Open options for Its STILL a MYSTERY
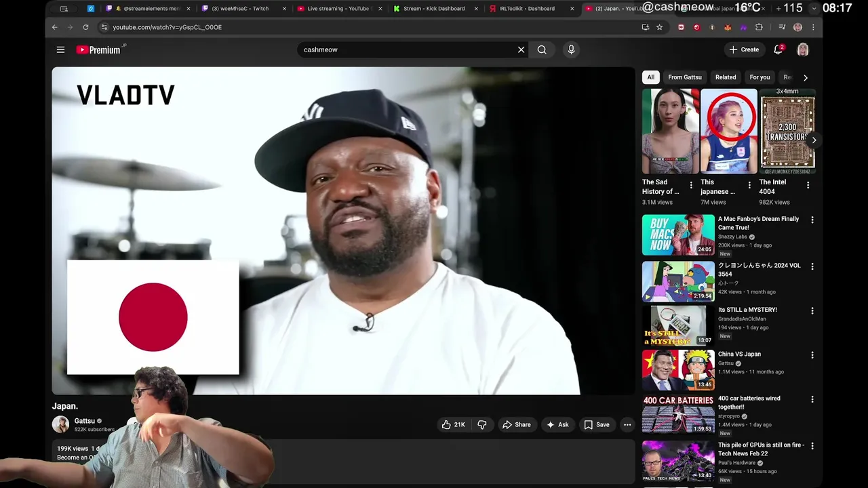 812,310
